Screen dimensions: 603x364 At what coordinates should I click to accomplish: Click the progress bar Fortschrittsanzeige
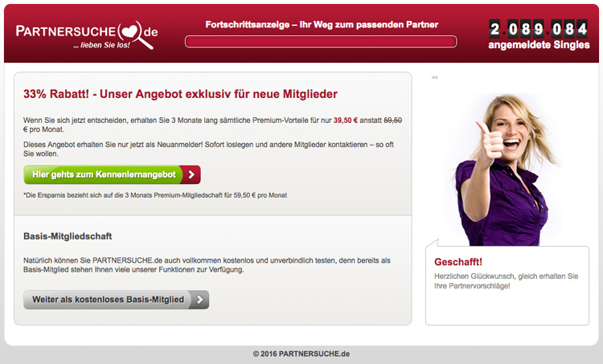(x=321, y=42)
